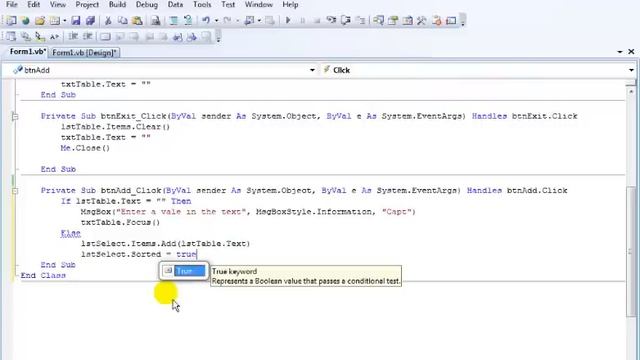Image resolution: width=640 pixels, height=360 pixels.
Task: Click the Open File folder icon
Action: pos(40,20)
